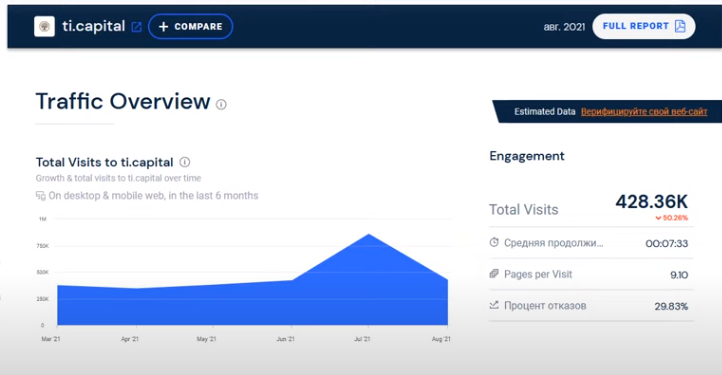Select the 29.83% bounce rate value
The image size is (722, 375).
(671, 306)
